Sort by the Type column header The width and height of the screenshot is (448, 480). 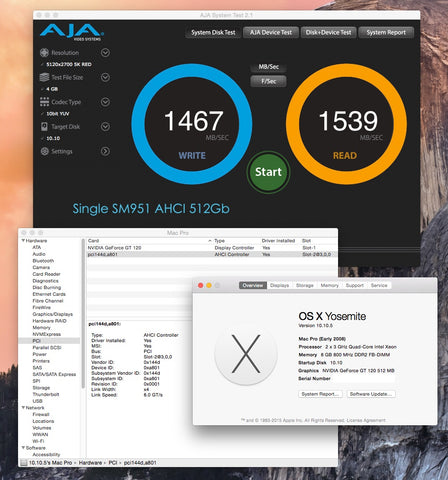point(236,241)
